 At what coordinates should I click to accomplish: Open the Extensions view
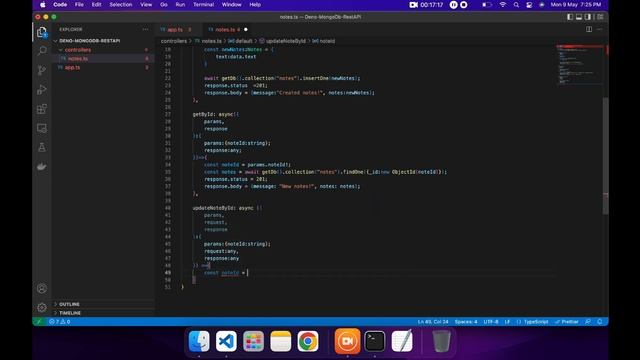[42, 109]
